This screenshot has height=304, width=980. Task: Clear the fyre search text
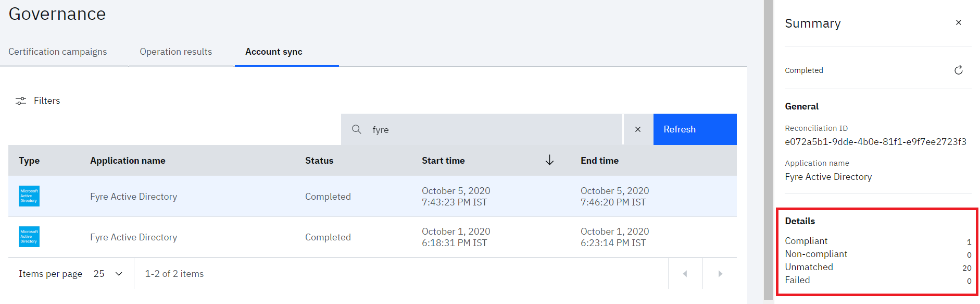638,129
